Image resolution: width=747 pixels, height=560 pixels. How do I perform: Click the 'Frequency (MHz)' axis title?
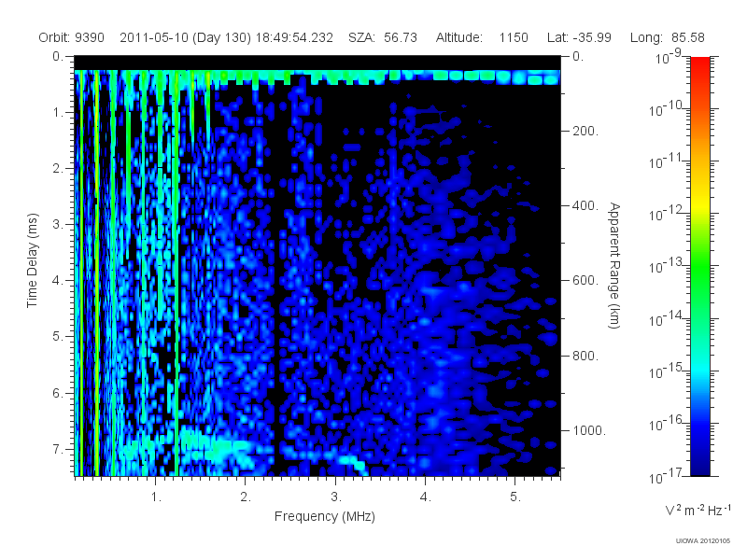pos(324,516)
